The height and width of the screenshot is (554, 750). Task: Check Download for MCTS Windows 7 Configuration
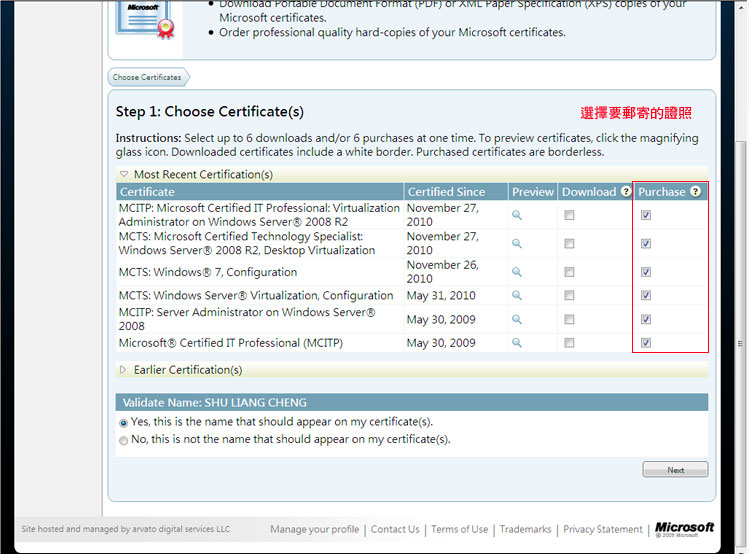coord(569,272)
